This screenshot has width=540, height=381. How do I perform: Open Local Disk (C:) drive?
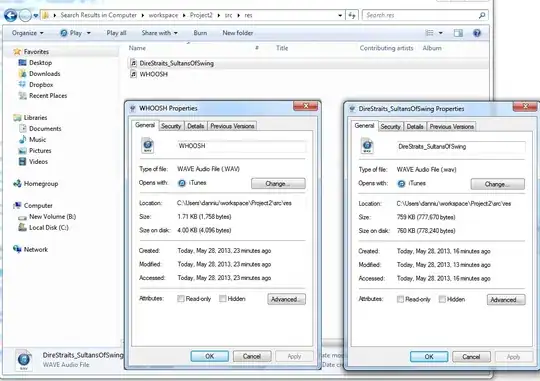tap(49, 228)
